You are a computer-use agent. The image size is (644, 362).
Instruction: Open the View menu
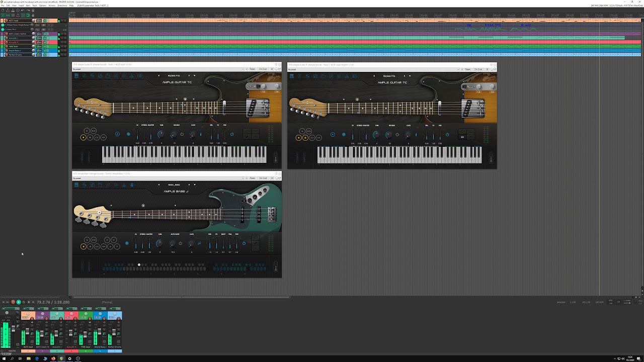point(14,6)
